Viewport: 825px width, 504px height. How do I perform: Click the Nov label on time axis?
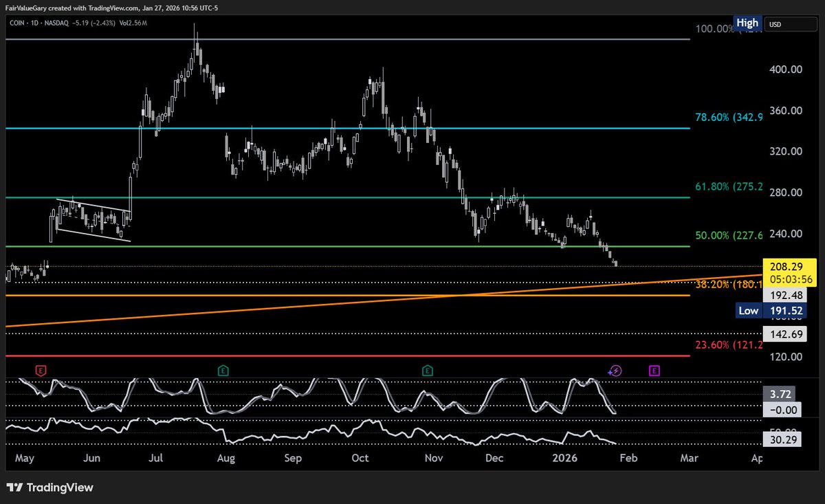coord(433,458)
